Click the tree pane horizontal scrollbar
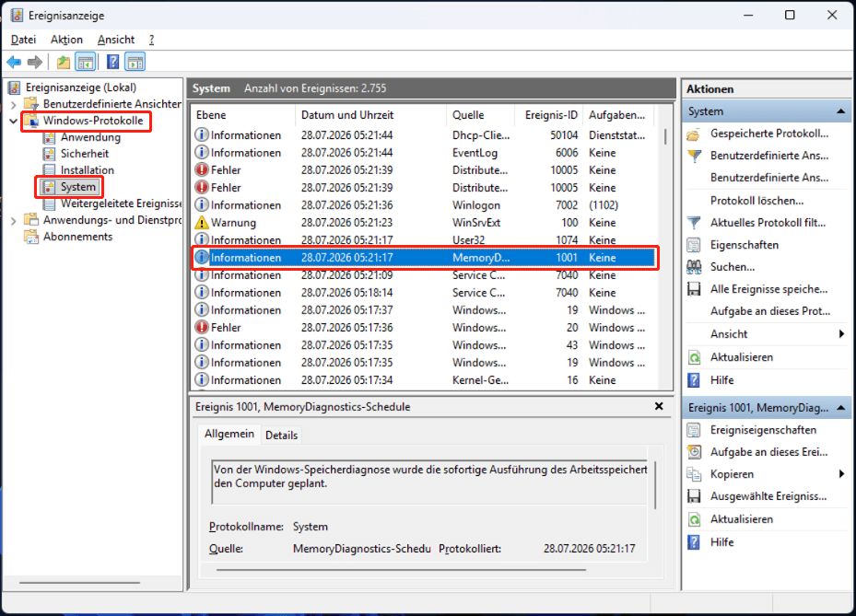 tap(80, 583)
